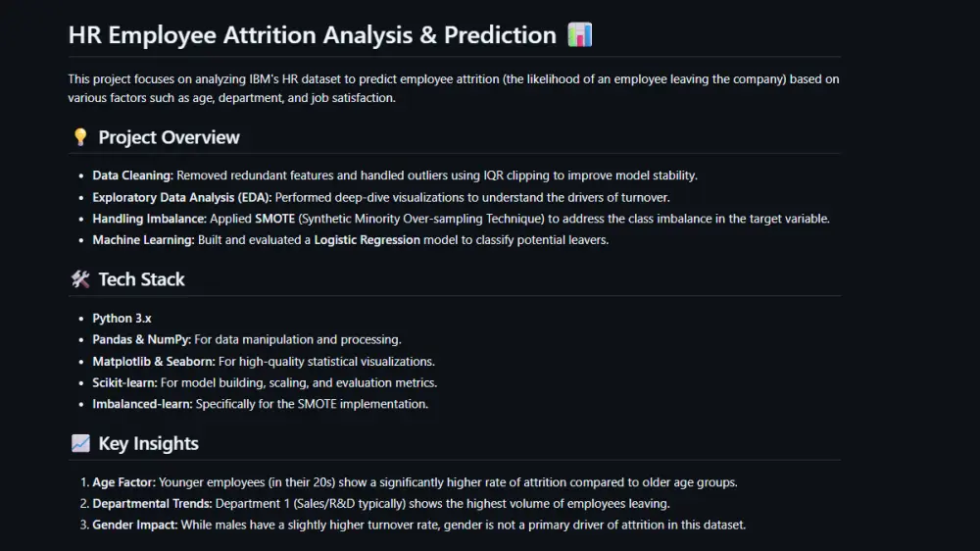Screen dimensions: 980x551
Task: Click the bold Data Cleaning label
Action: (x=132, y=175)
